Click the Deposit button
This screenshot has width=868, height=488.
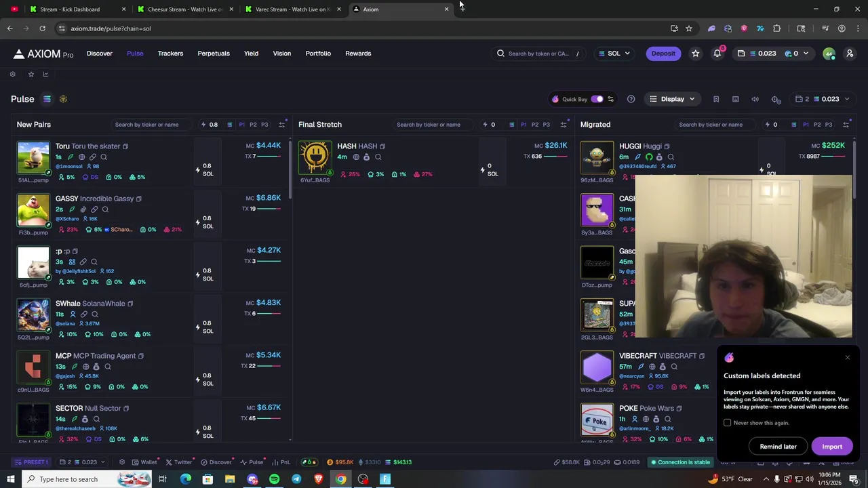tap(663, 54)
